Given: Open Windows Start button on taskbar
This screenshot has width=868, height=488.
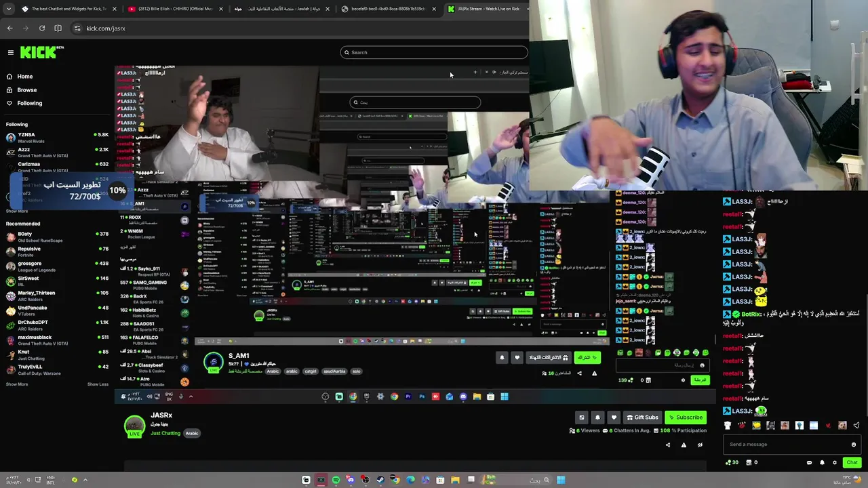Looking at the screenshot, I should coord(561,480).
